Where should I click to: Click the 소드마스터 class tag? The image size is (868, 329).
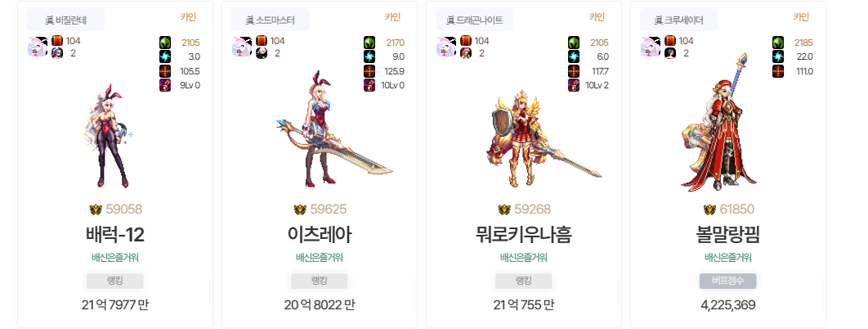271,20
